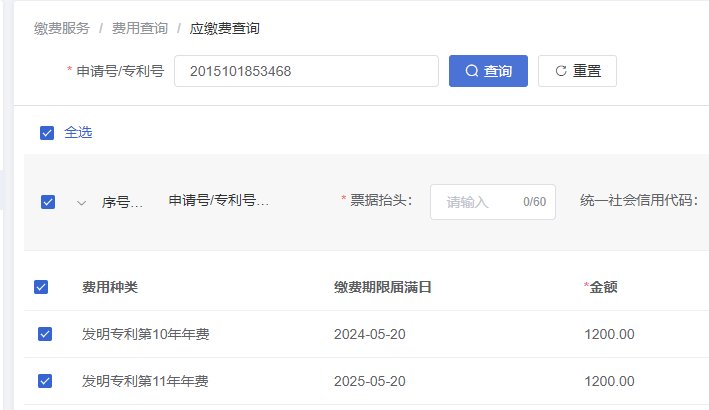Uncheck 发明专利第11年年费 row checkbox
The height and width of the screenshot is (410, 709).
[x=45, y=381]
